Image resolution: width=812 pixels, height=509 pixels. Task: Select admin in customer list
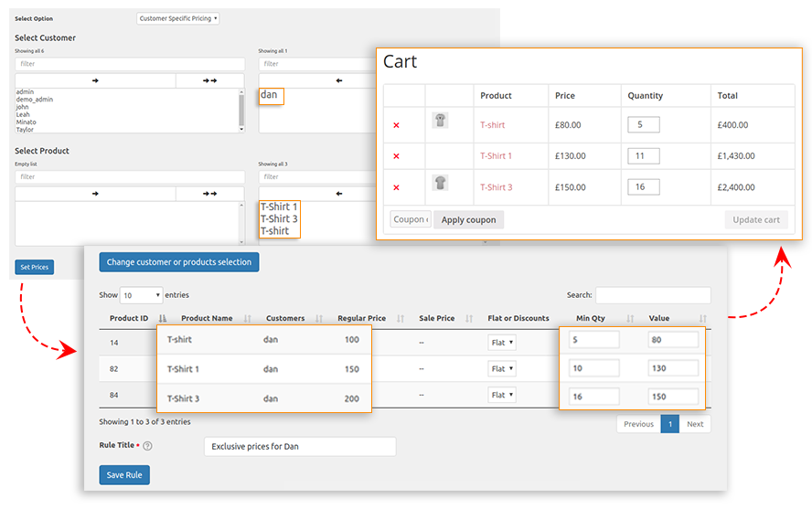(x=25, y=92)
